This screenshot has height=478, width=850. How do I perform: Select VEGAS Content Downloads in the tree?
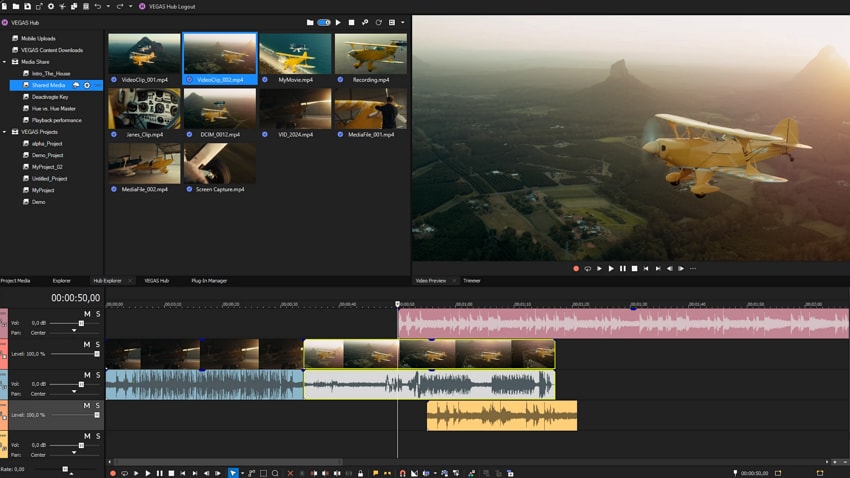[x=51, y=50]
